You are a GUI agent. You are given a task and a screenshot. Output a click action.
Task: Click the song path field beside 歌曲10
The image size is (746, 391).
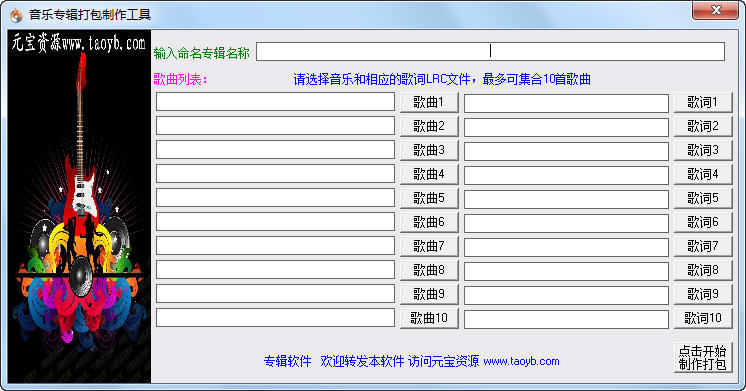275,317
